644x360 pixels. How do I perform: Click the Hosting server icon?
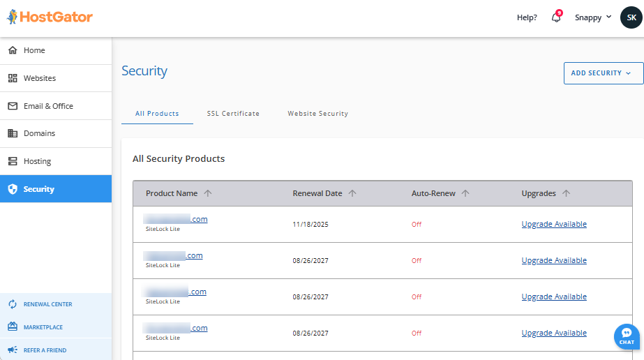tap(13, 161)
